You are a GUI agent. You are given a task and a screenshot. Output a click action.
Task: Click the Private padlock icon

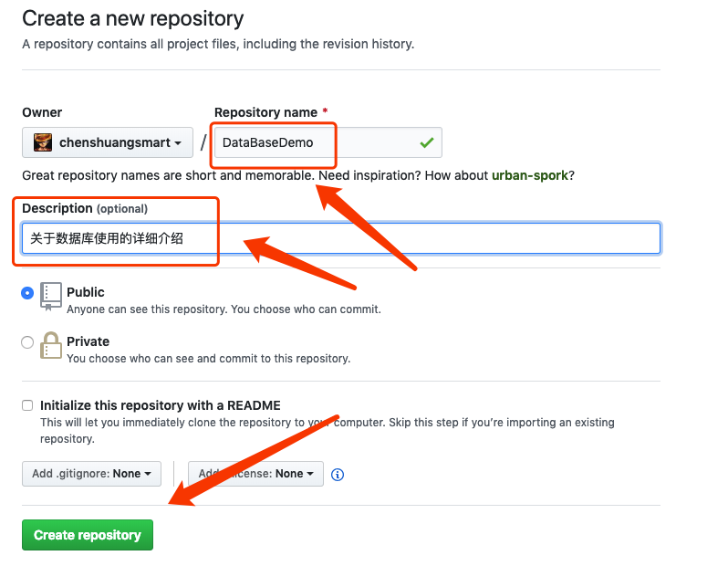coord(50,345)
